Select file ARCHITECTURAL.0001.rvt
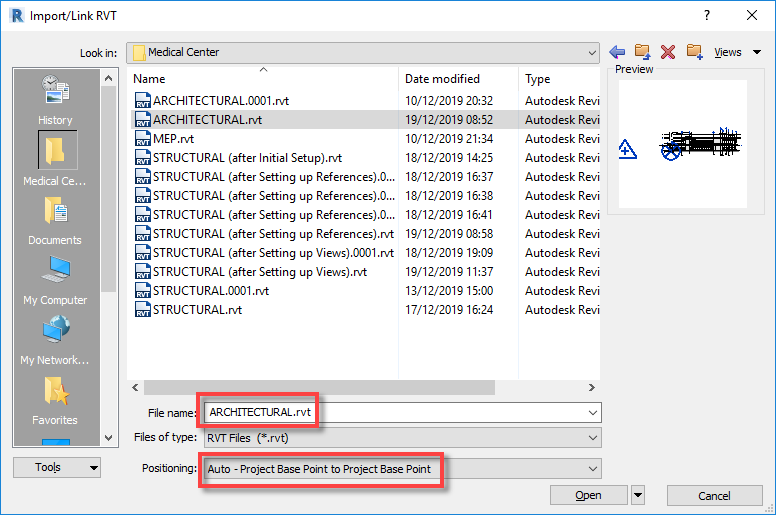Image resolution: width=776 pixels, height=515 pixels. (x=221, y=101)
